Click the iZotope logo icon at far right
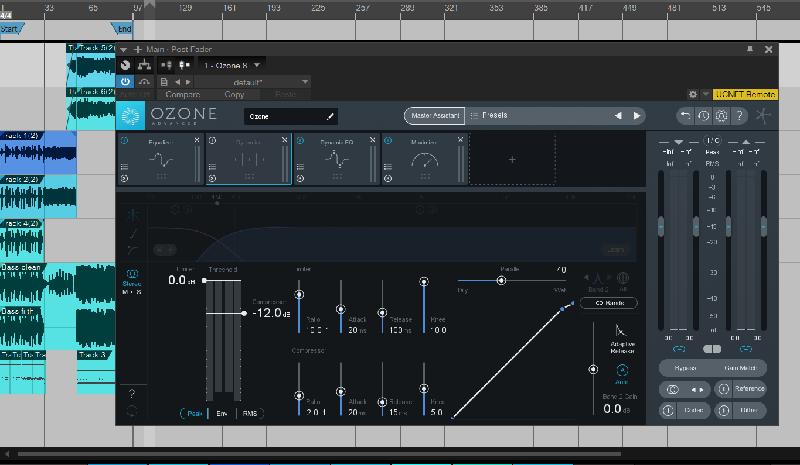Viewport: 800px width, 465px height. click(x=763, y=116)
